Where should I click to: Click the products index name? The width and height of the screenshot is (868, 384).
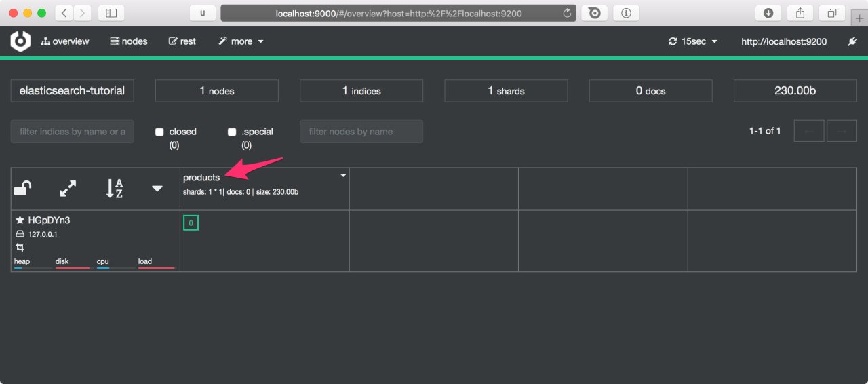[x=201, y=178]
